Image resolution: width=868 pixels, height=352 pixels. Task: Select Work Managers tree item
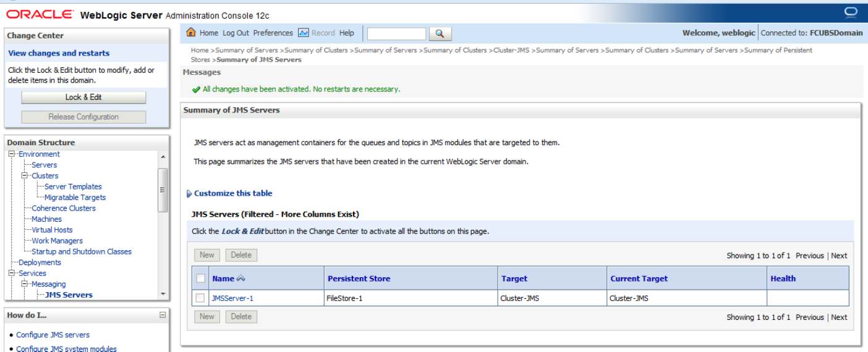[x=57, y=241]
